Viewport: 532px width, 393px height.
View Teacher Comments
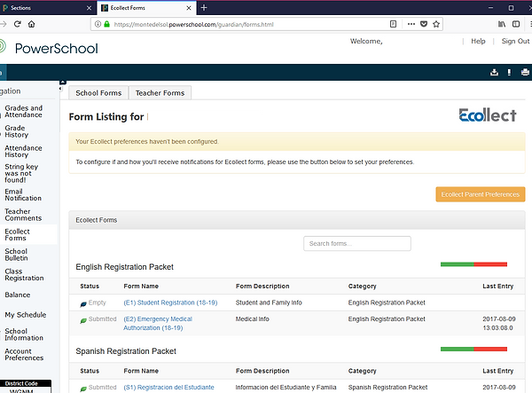point(23,215)
